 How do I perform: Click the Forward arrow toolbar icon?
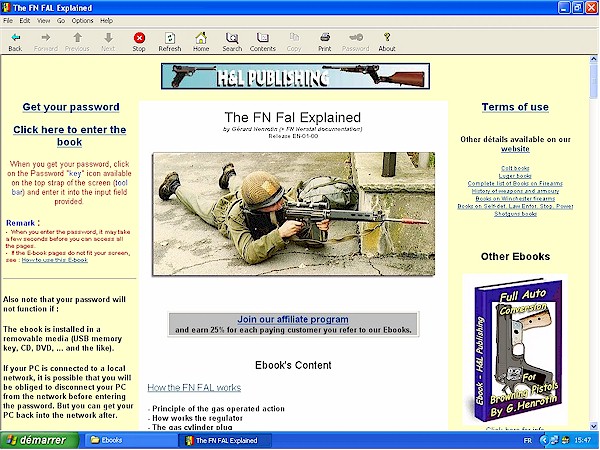coord(46,38)
